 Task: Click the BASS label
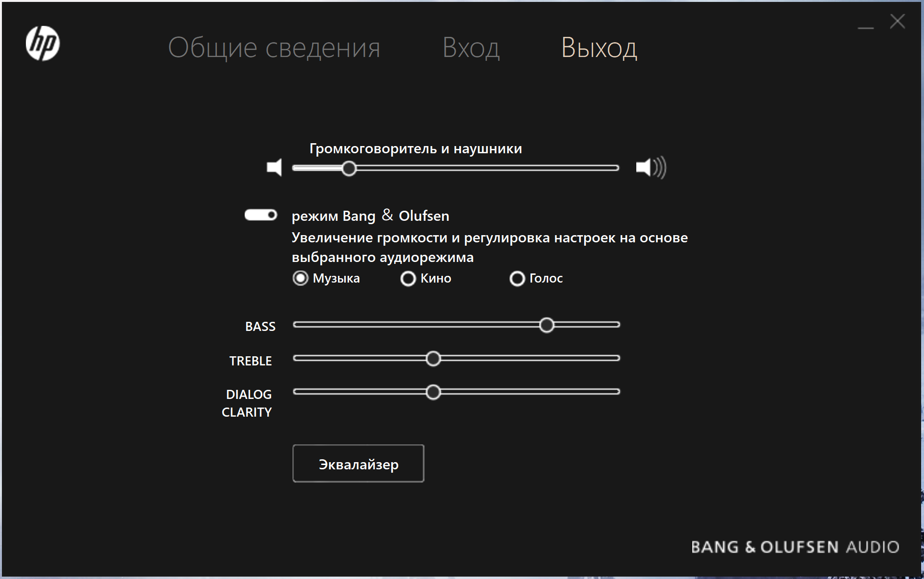point(260,327)
